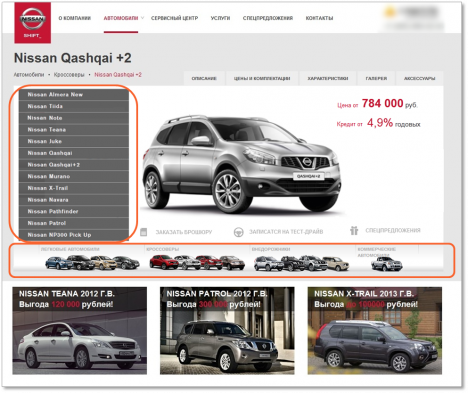Switch to the Цены и комплектации tab
The height and width of the screenshot is (393, 468).
coord(262,78)
